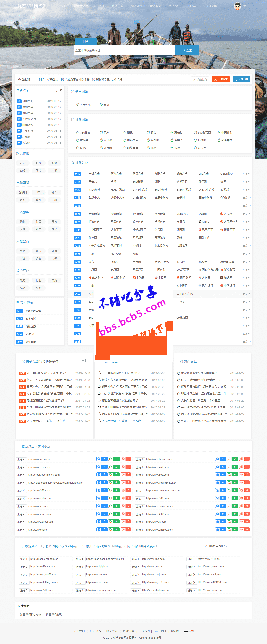Open 站点地图 in the footer

click(160, 631)
